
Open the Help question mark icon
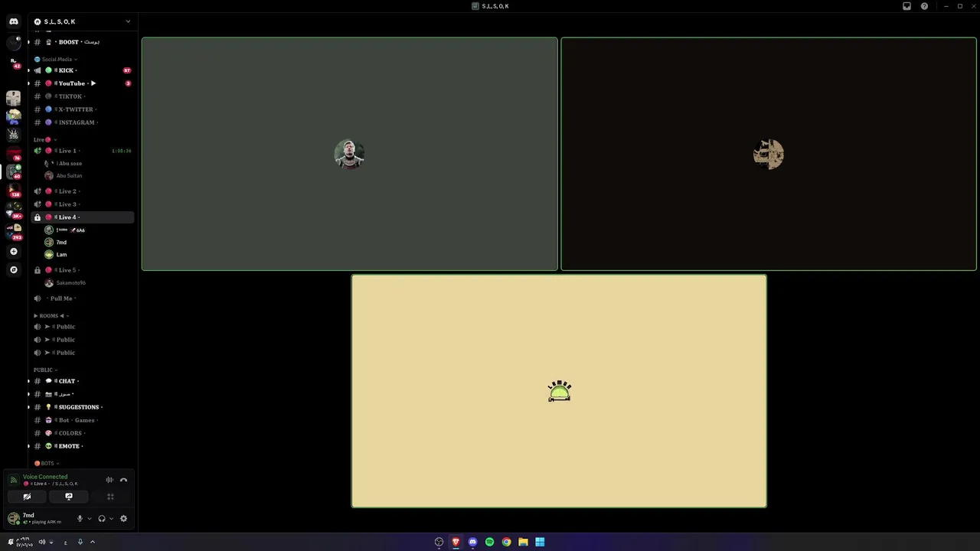(x=924, y=6)
